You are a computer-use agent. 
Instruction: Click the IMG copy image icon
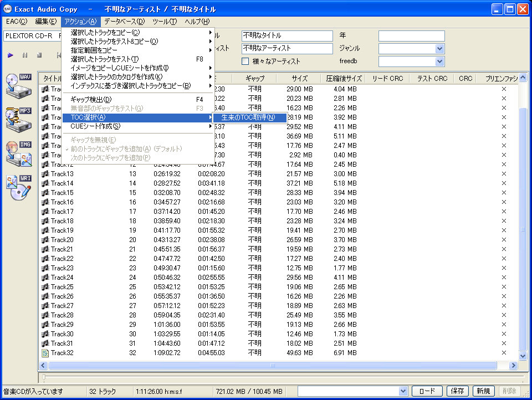pos(18,153)
